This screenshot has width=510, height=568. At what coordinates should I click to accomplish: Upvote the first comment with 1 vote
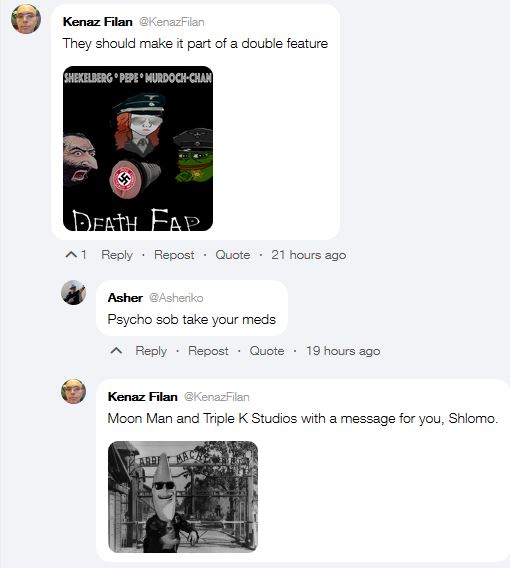pyautogui.click(x=71, y=255)
